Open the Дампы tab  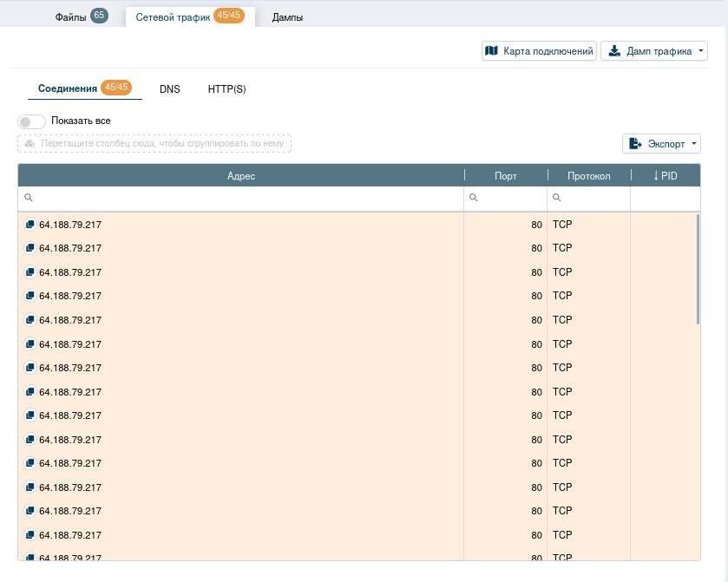(x=287, y=17)
